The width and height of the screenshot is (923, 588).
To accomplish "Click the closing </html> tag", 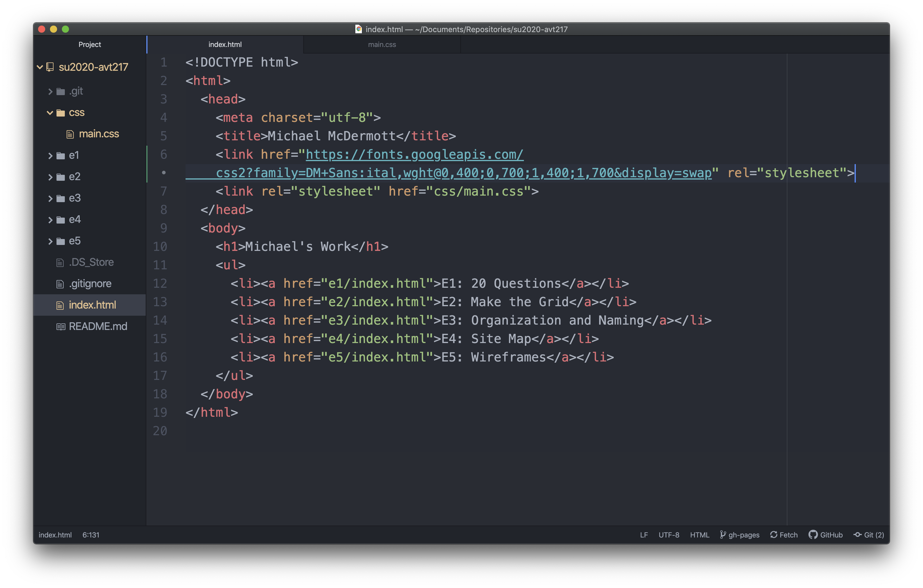I will [x=212, y=413].
